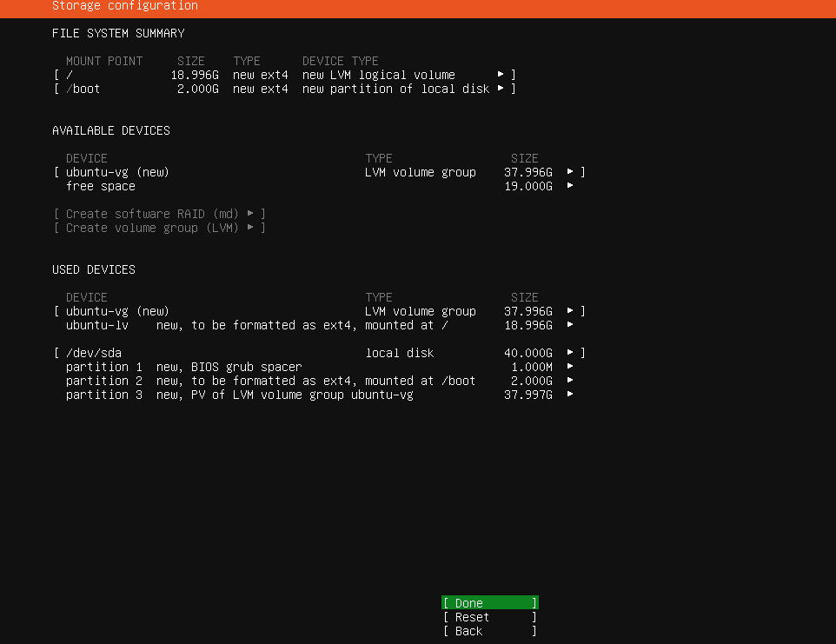
Task: Select the free space row
Action: pos(319,186)
